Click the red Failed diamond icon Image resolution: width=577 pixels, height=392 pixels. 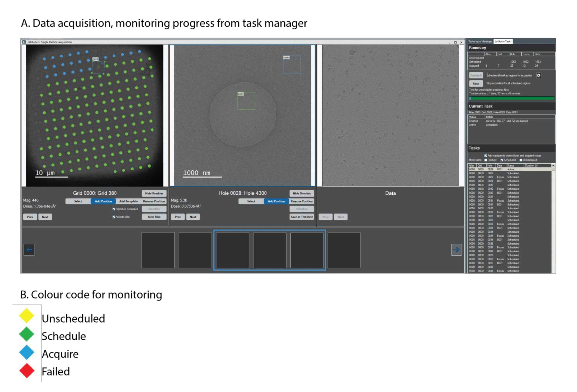[x=27, y=370]
